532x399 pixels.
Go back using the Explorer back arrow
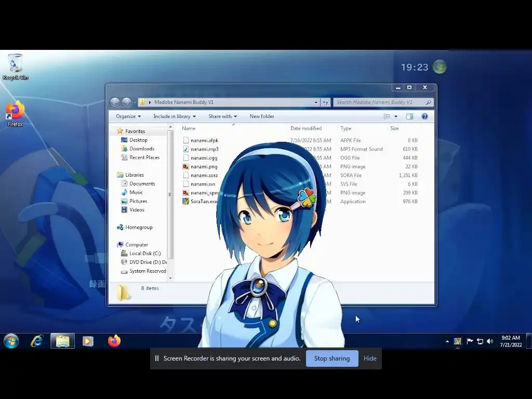click(x=115, y=102)
